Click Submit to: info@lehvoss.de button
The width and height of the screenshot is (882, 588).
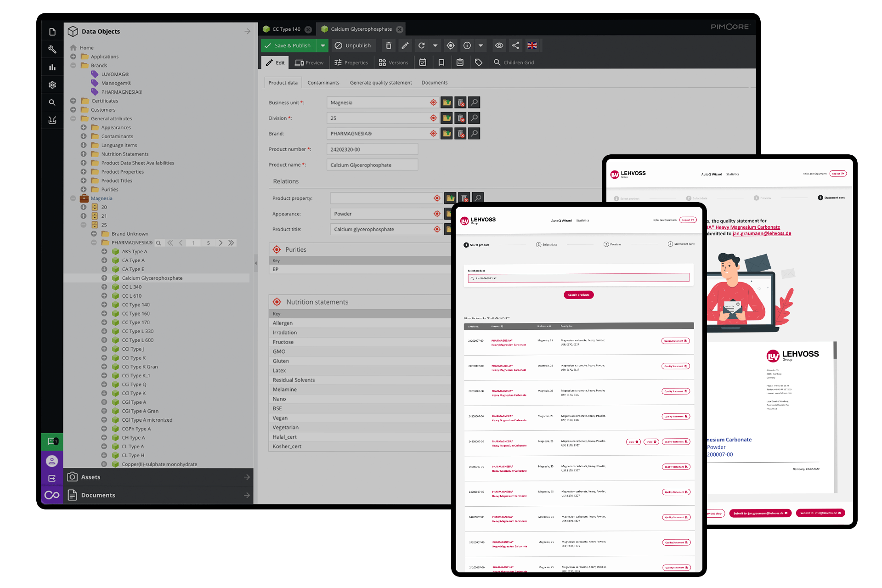(x=820, y=513)
